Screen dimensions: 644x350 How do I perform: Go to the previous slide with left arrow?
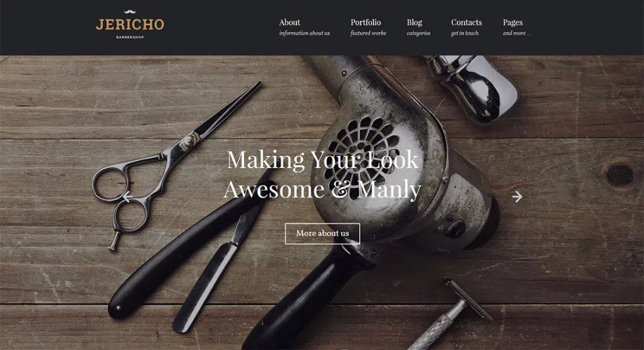(x=127, y=197)
